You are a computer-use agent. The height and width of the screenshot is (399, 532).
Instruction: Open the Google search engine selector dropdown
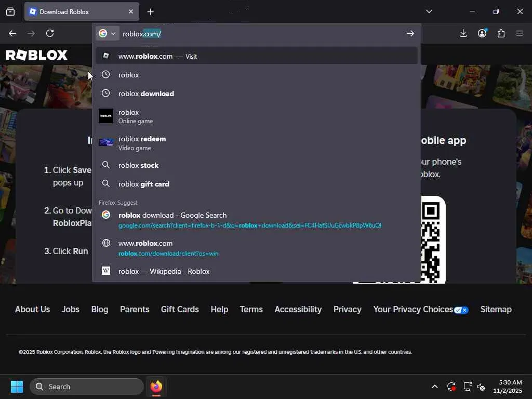107,33
